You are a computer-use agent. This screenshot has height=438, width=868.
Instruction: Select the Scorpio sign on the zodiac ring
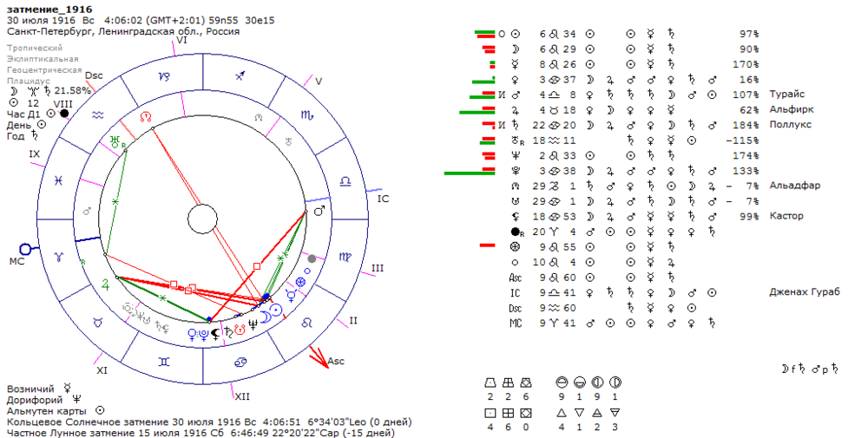pos(307,115)
